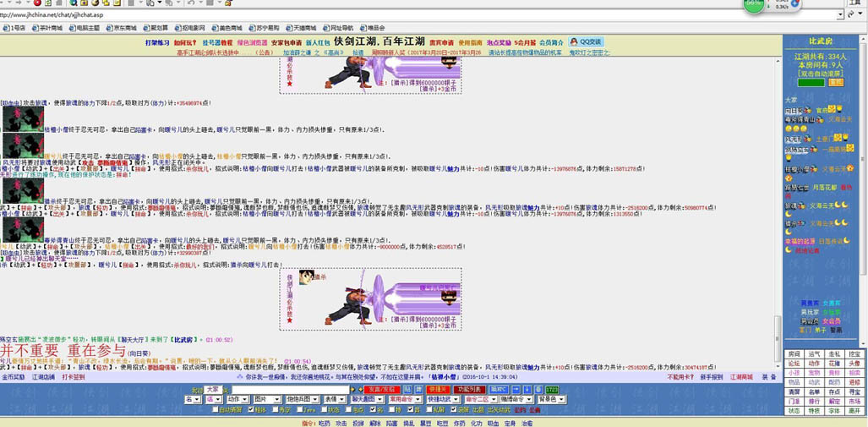Open 排行 in the function grid
The image size is (868, 427).
(814, 401)
